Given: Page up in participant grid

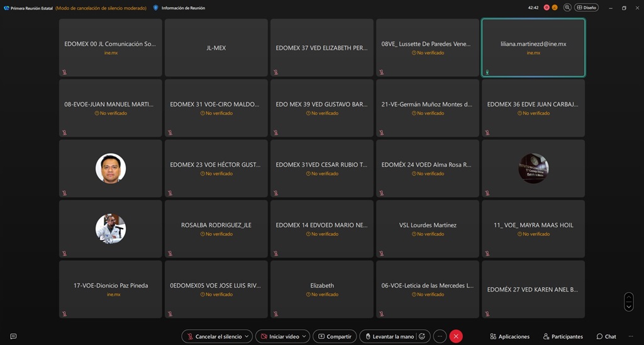Looking at the screenshot, I should 629,297.
